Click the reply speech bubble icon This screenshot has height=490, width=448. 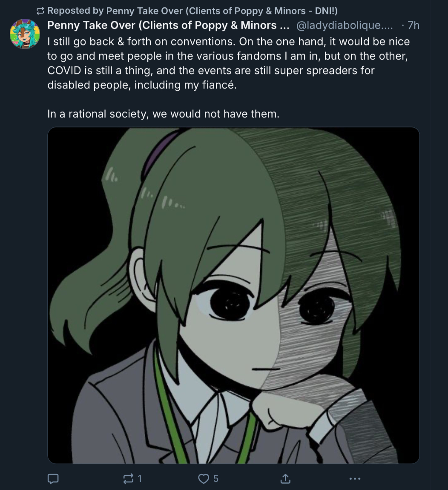pos(53,479)
